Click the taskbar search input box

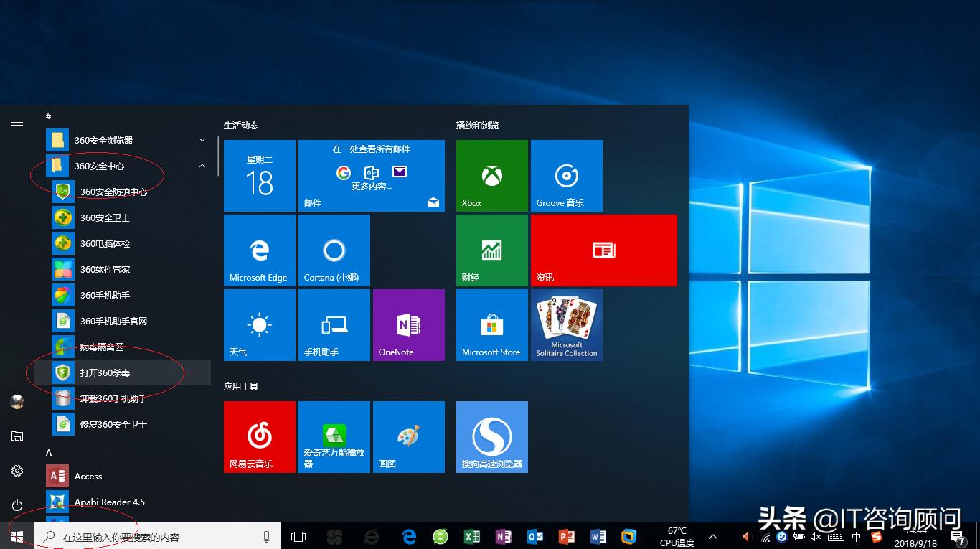158,537
